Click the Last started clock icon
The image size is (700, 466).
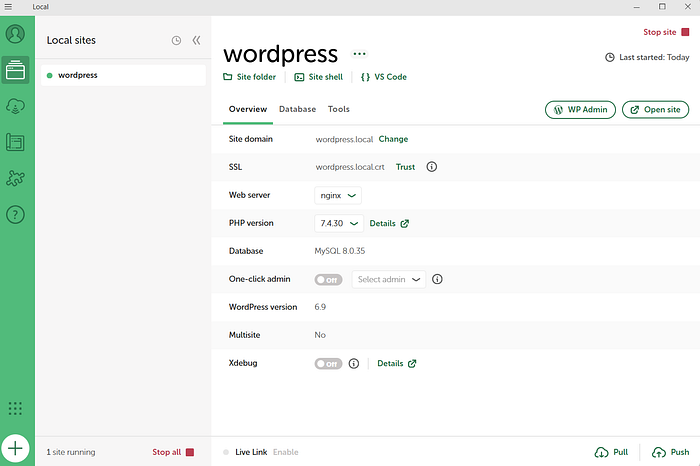pos(610,57)
